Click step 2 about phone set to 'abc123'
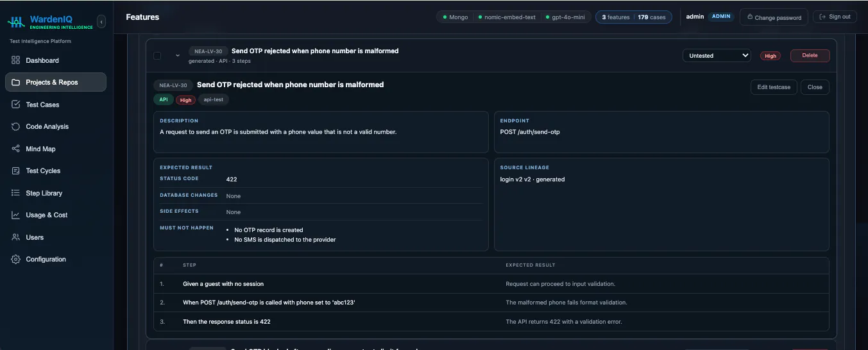Viewport: 868px width, 350px height. pos(269,303)
